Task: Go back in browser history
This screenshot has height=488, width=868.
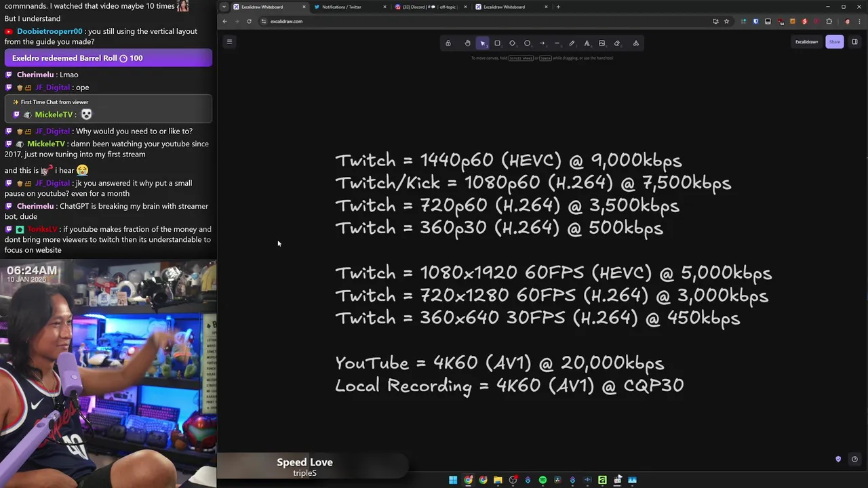Action: click(224, 21)
